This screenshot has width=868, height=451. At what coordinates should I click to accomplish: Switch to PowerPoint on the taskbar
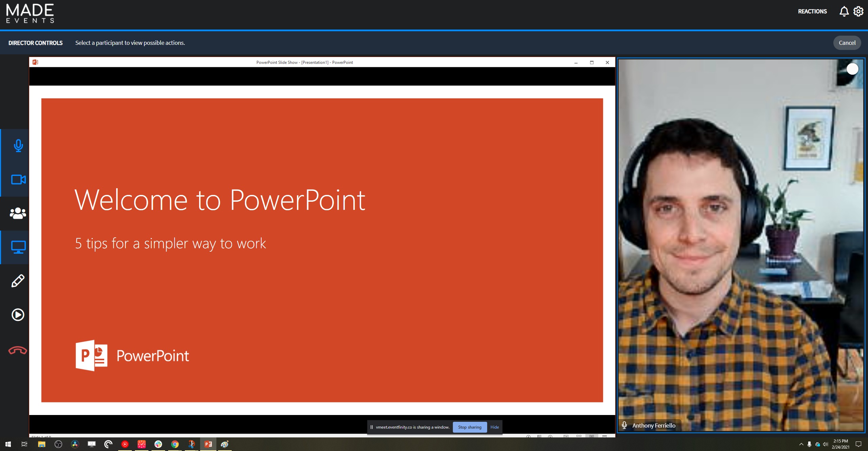point(208,444)
